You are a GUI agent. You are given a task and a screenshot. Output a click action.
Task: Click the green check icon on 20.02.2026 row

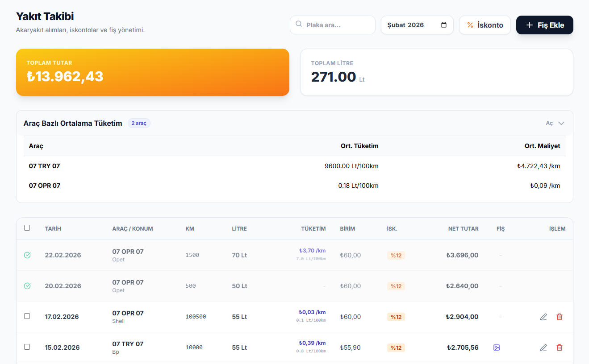[27, 286]
